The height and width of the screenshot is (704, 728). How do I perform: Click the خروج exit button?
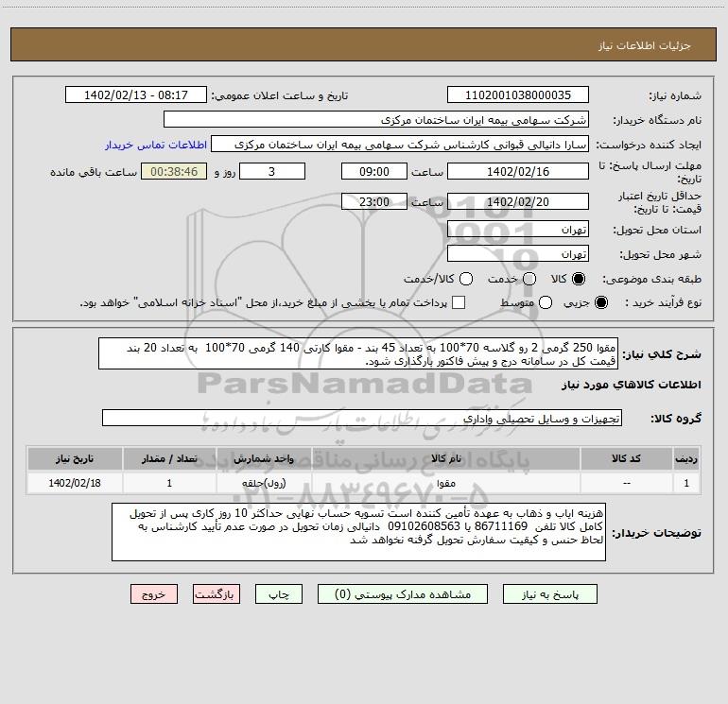[154, 594]
